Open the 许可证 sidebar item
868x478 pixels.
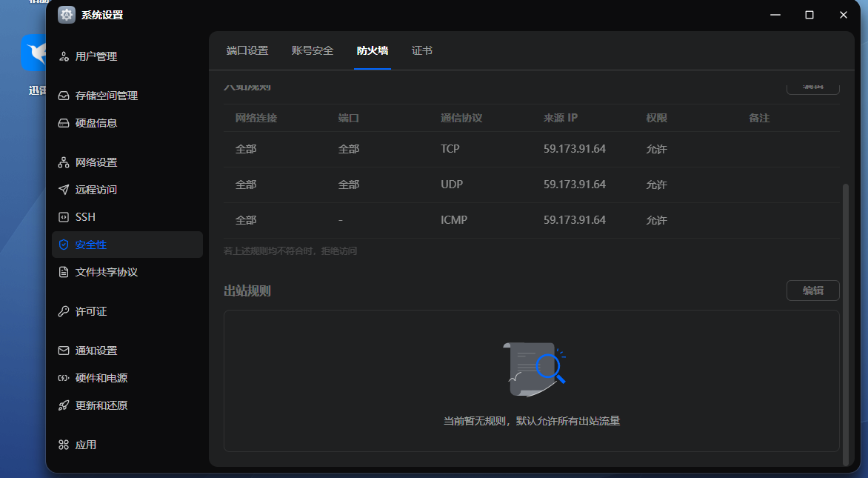pos(127,311)
